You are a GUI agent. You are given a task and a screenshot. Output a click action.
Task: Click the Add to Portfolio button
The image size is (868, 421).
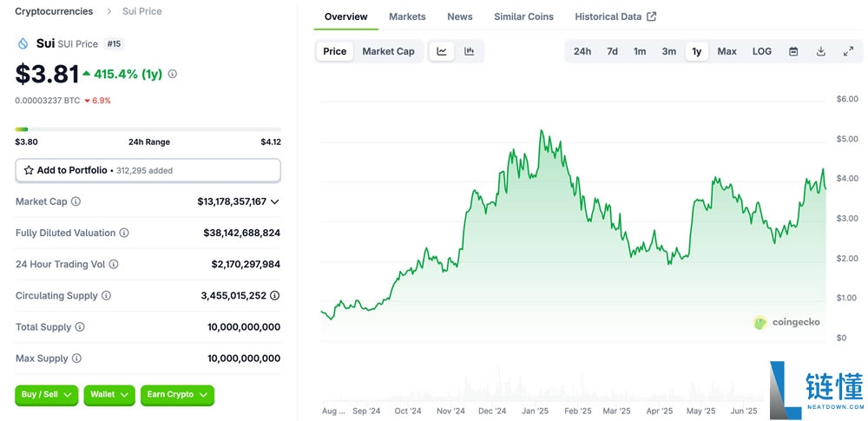coord(148,170)
